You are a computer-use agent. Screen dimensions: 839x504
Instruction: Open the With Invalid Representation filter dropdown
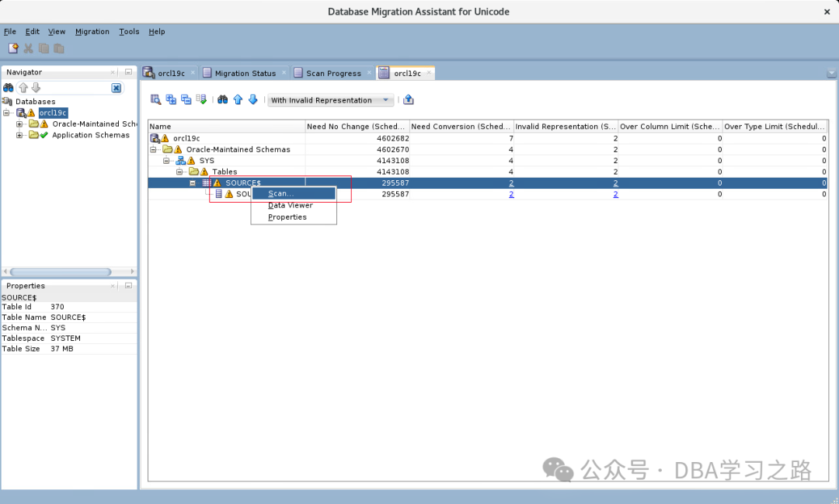click(331, 100)
